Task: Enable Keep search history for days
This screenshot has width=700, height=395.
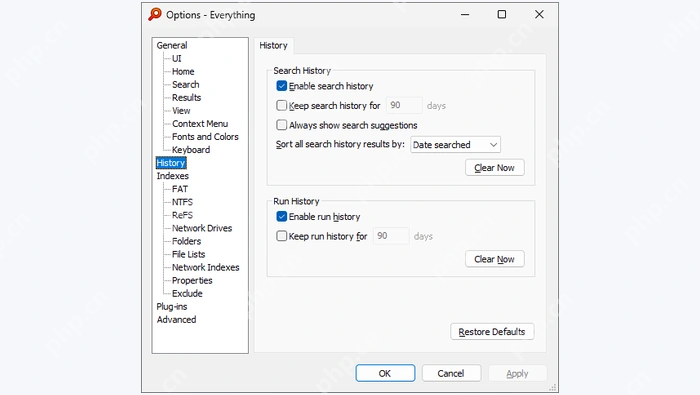Action: [x=281, y=105]
